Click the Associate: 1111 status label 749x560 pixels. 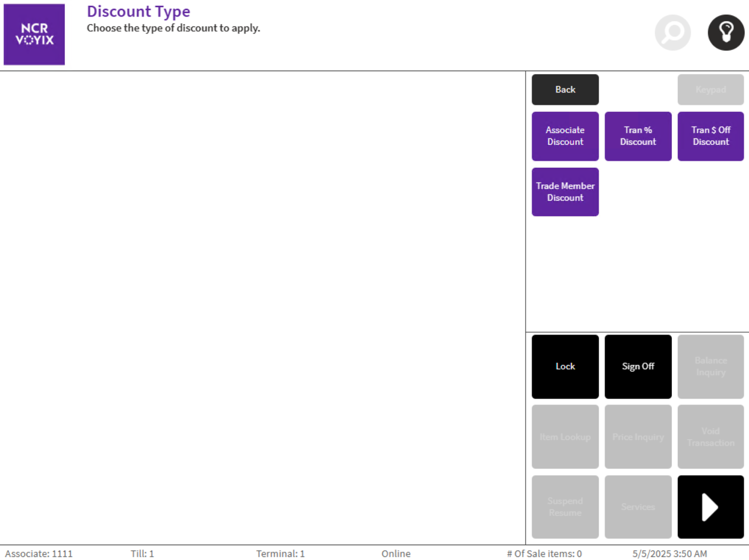point(39,554)
